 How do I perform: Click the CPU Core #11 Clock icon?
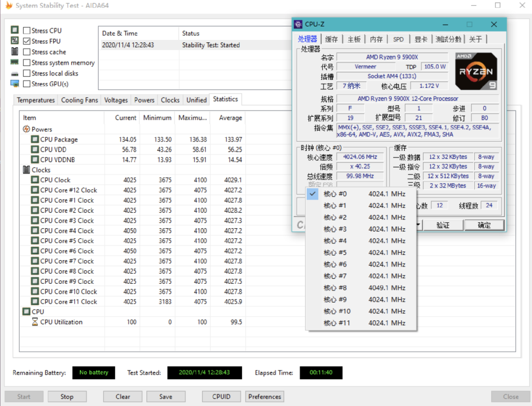(34, 302)
